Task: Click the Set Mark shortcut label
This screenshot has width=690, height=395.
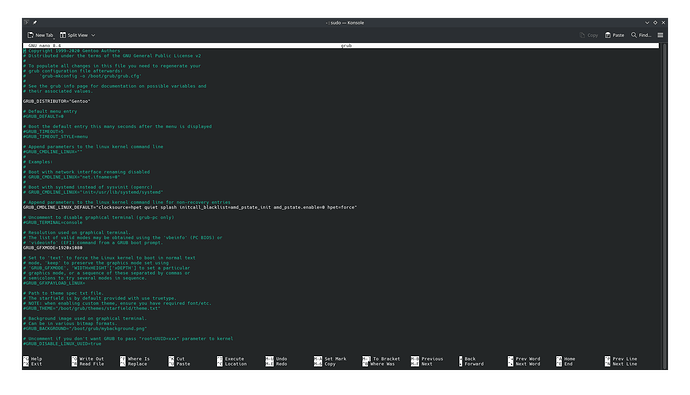Action: [335, 359]
